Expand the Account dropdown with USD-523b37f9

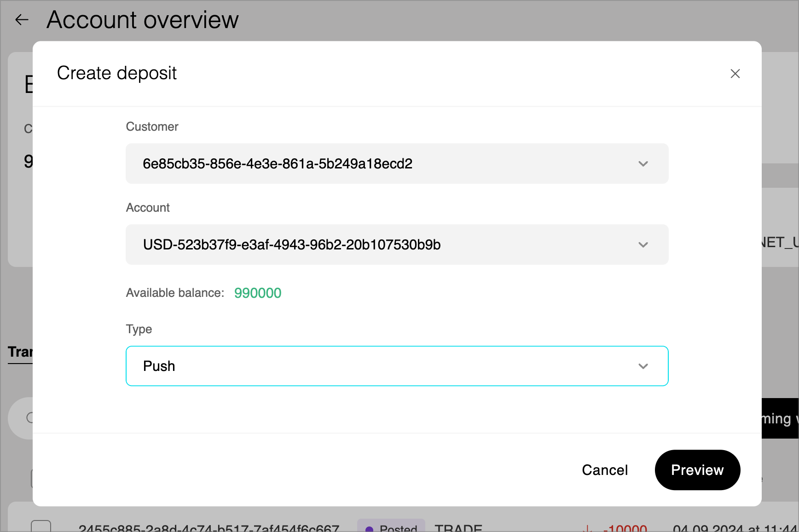tap(396, 245)
